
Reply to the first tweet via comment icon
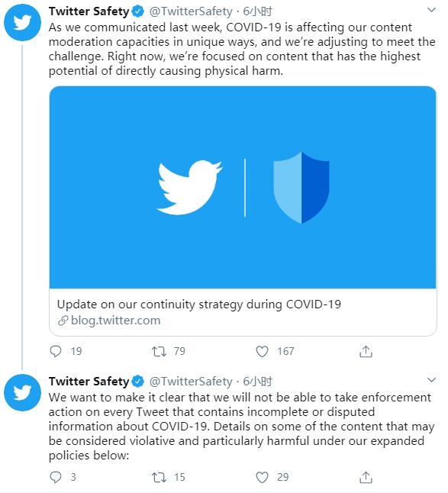[56, 351]
